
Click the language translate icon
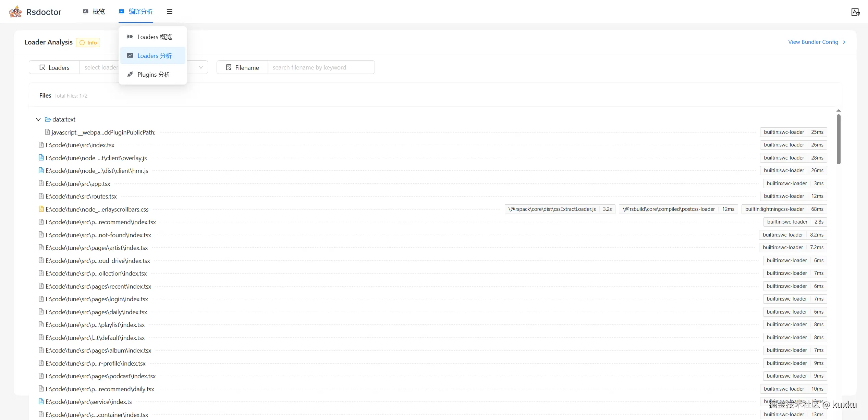pos(855,12)
